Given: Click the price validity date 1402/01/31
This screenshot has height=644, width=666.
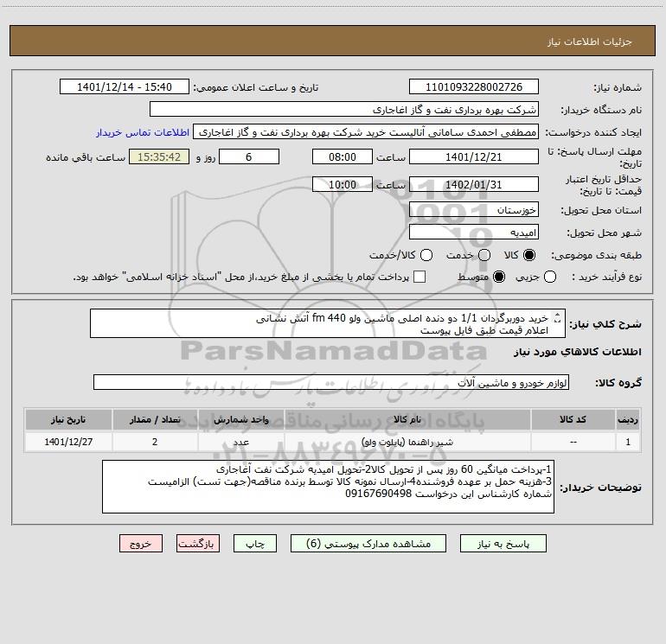Looking at the screenshot, I should [474, 185].
